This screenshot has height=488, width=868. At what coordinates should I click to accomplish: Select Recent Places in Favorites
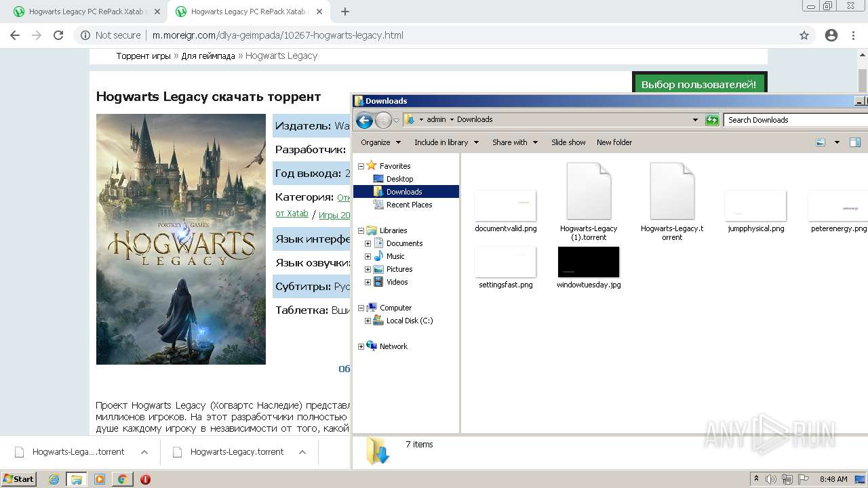[x=409, y=205]
